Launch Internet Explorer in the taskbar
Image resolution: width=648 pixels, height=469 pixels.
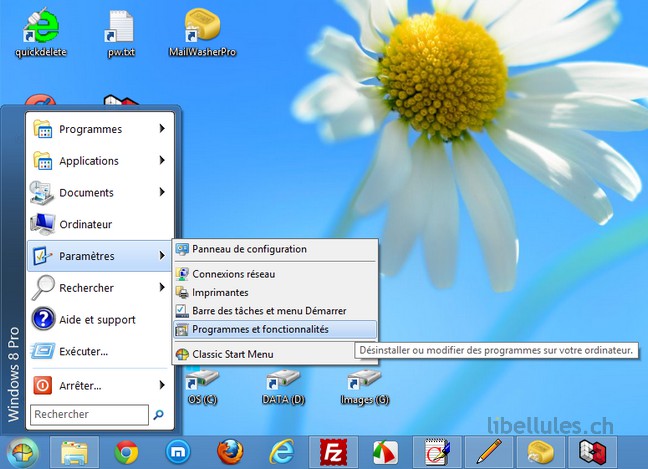coord(281,453)
